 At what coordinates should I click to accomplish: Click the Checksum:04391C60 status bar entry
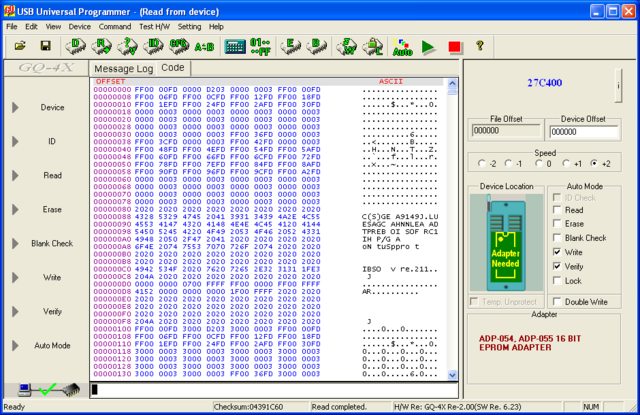click(x=248, y=407)
